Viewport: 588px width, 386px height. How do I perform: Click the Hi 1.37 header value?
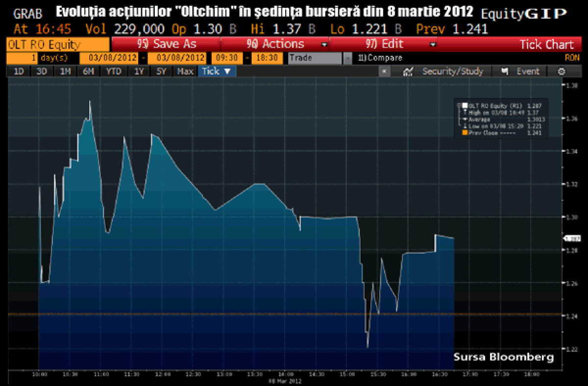[276, 29]
